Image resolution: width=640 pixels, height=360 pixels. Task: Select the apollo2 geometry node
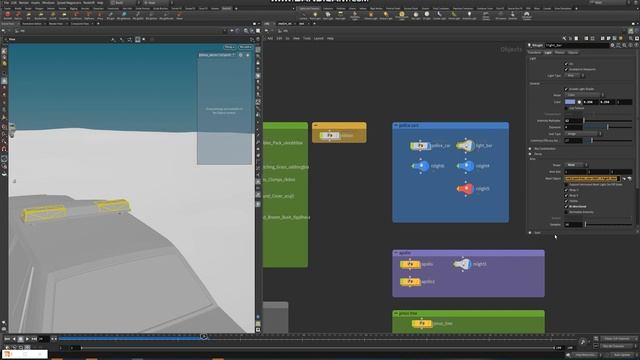pyautogui.click(x=410, y=281)
